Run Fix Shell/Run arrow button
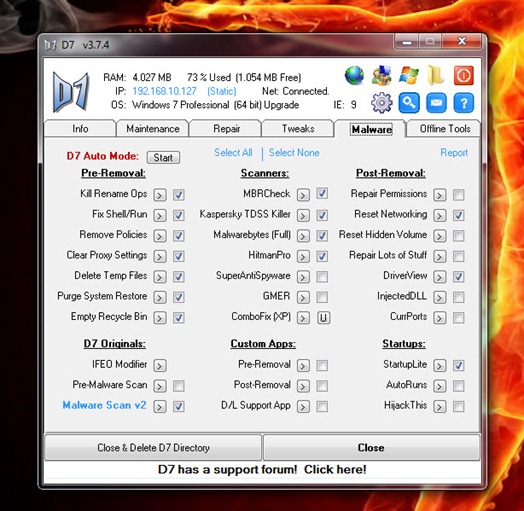 point(160,215)
